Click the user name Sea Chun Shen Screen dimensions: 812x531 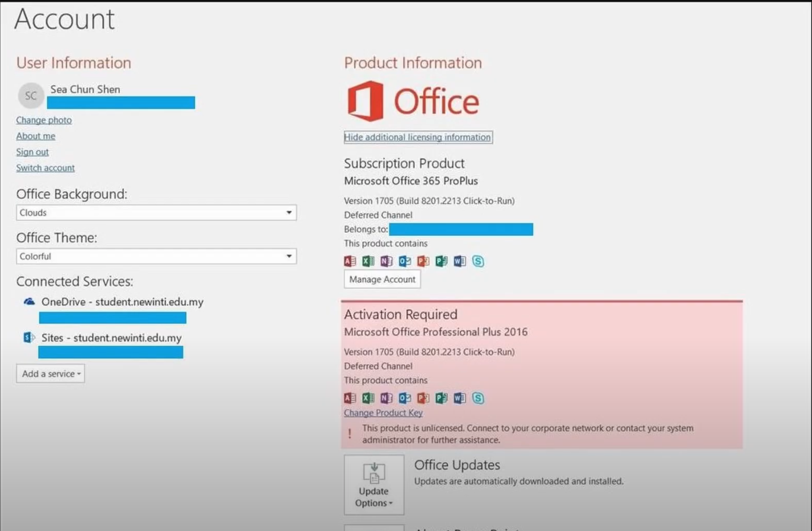(85, 89)
